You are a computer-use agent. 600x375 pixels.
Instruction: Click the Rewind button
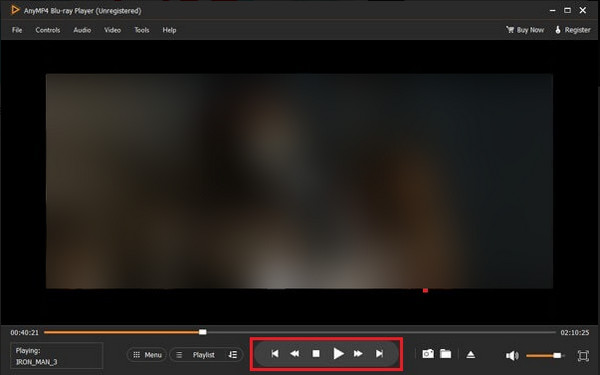pos(295,354)
